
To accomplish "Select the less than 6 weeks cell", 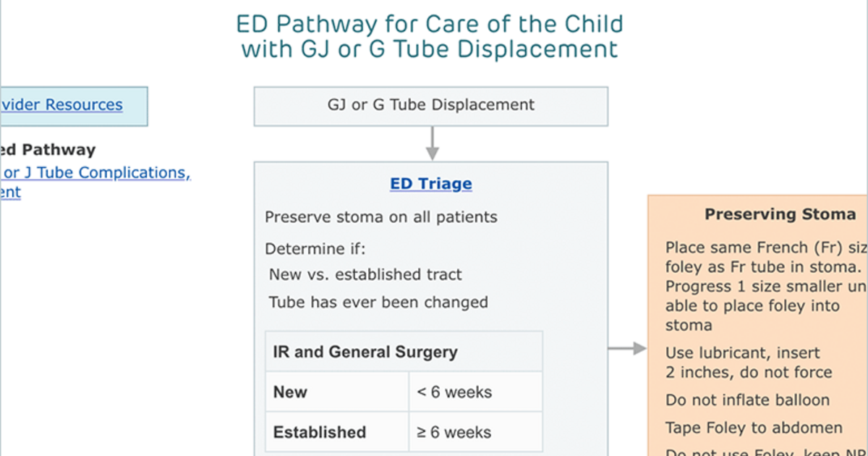I will pos(476,392).
